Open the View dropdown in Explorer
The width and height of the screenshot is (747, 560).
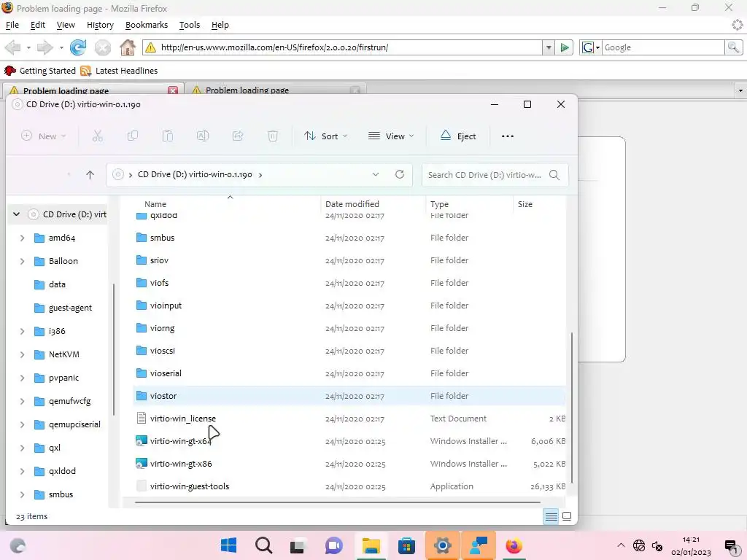pyautogui.click(x=391, y=136)
